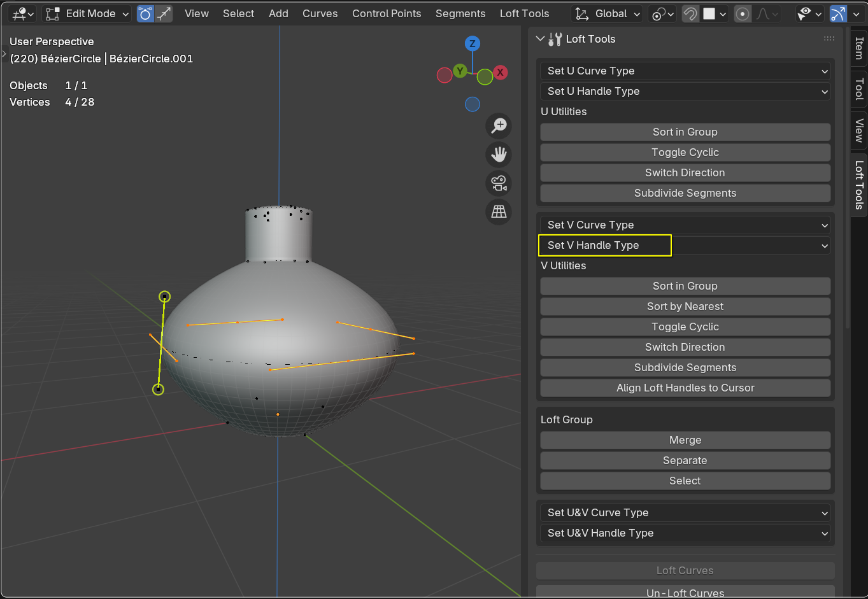This screenshot has height=599, width=868.
Task: Grab the Loft Tools panel drag handle
Action: click(829, 39)
